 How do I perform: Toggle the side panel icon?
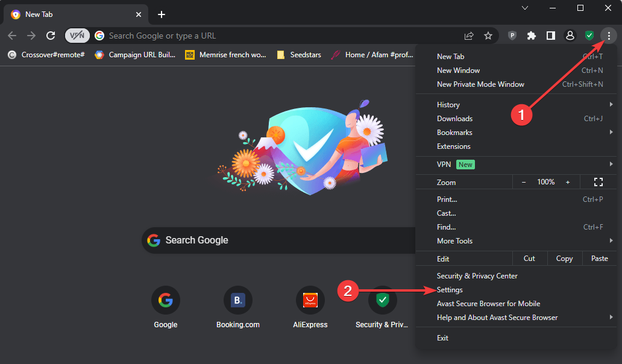coord(551,36)
